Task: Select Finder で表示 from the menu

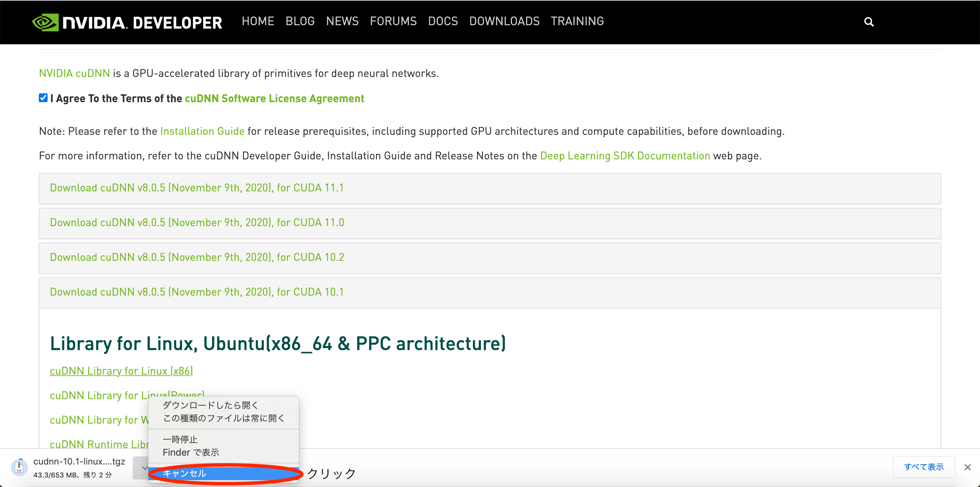Action: point(190,452)
